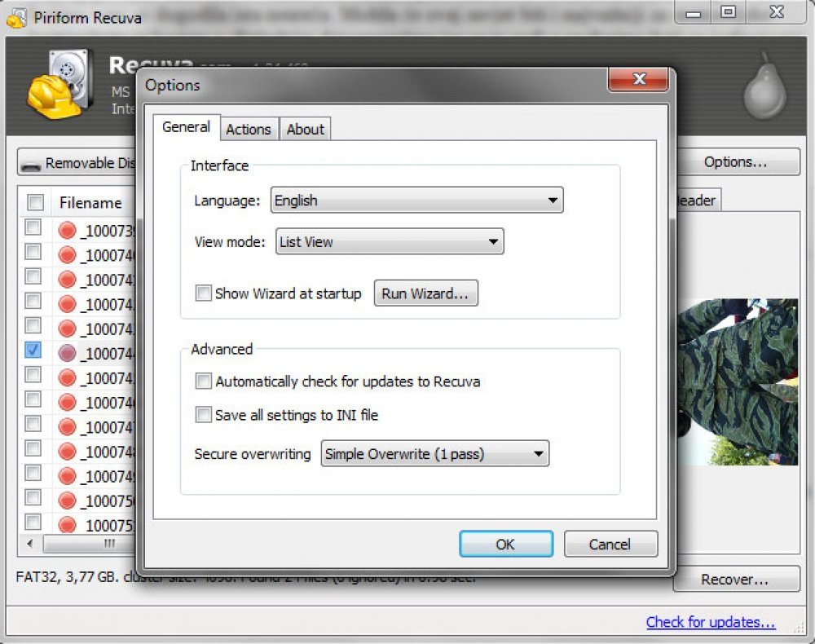Click the Piriform pear logo
815x644 pixels.
pos(764,86)
